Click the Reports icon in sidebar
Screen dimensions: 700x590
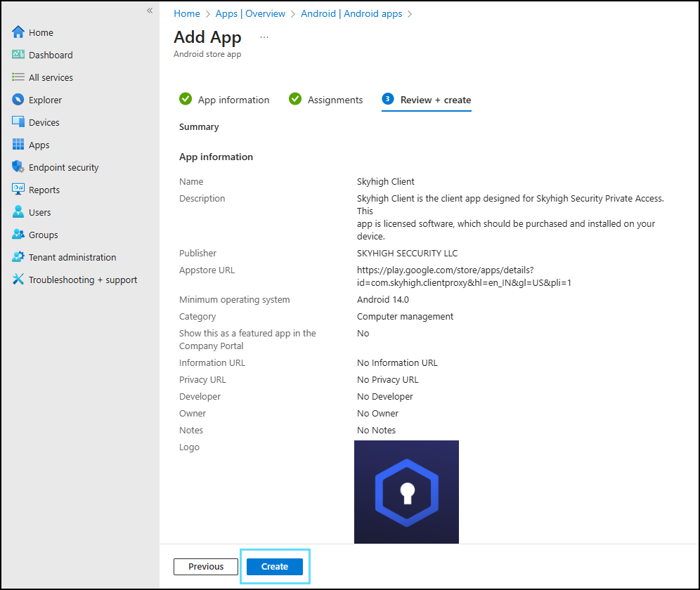tap(18, 190)
